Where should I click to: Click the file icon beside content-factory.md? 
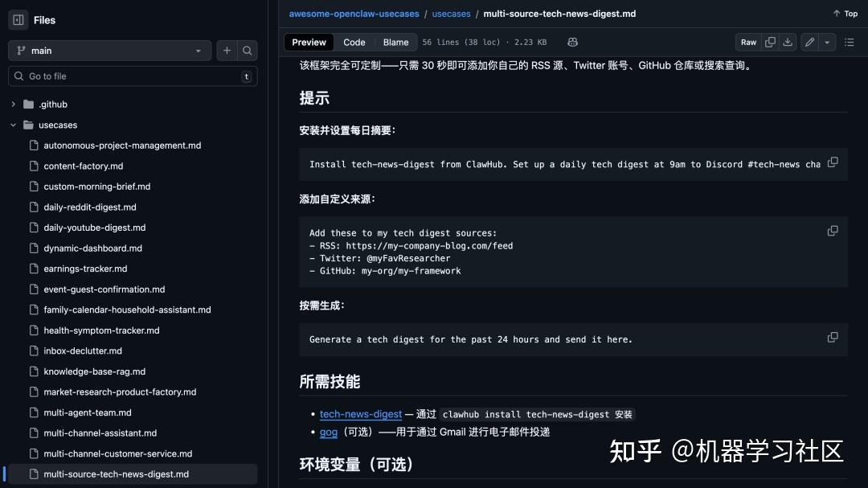coord(34,166)
